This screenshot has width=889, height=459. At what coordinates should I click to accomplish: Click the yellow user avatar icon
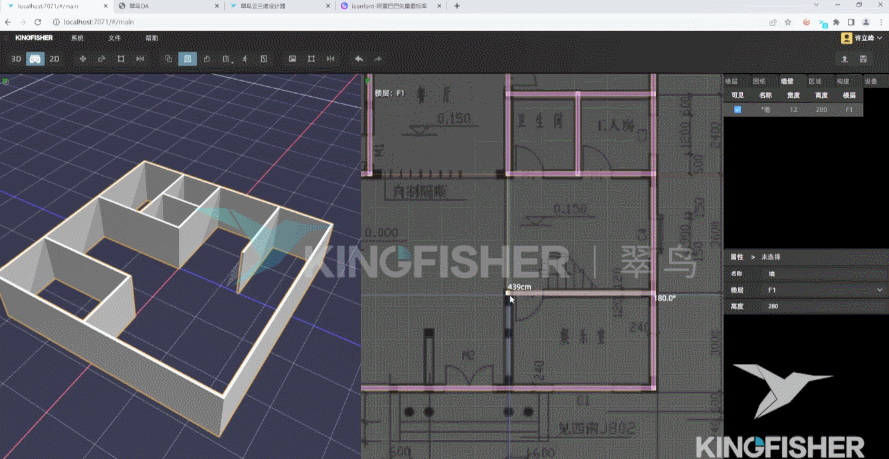point(846,38)
